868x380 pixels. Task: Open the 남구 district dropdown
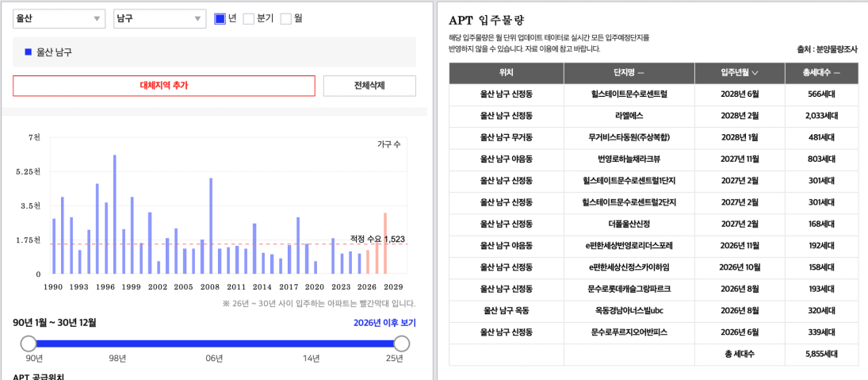tap(159, 18)
